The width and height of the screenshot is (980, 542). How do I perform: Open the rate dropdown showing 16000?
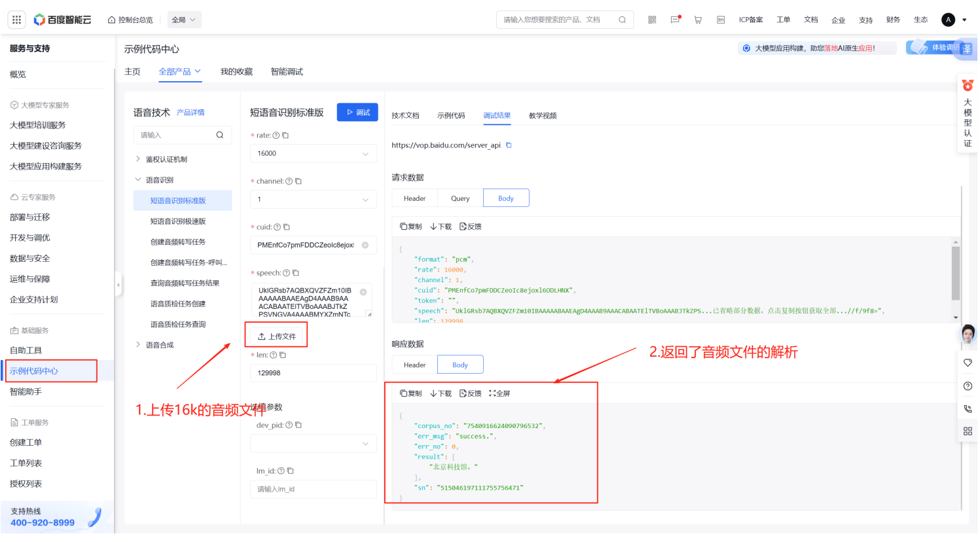pos(314,154)
